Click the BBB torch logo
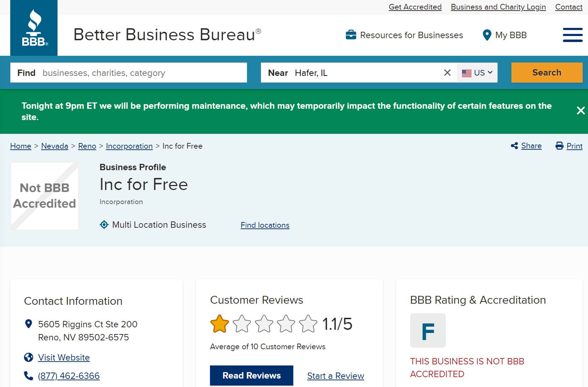The height and width of the screenshot is (387, 588). (x=34, y=28)
